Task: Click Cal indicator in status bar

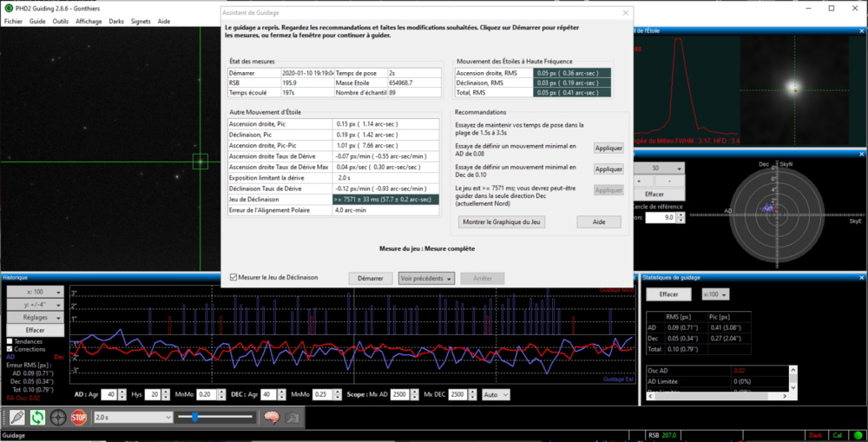Action: [838, 435]
